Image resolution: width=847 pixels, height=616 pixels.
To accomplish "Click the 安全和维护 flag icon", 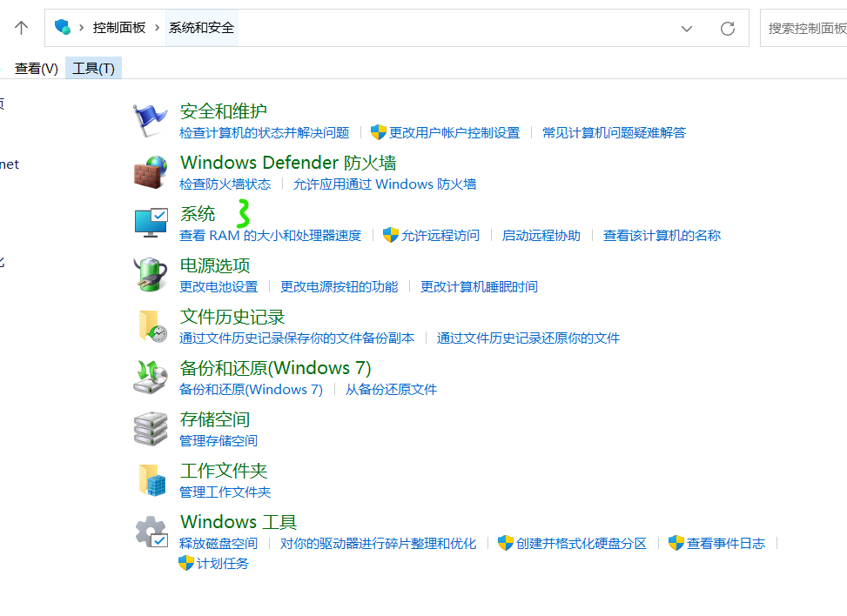I will (x=150, y=119).
